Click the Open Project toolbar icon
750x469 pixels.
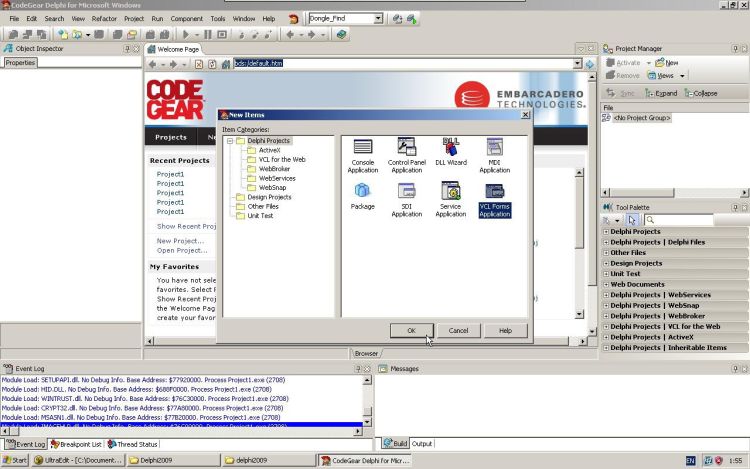[x=77, y=34]
